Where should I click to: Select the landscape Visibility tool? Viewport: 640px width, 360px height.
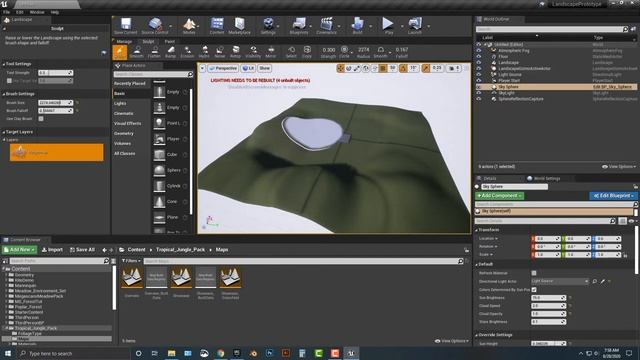(253, 52)
